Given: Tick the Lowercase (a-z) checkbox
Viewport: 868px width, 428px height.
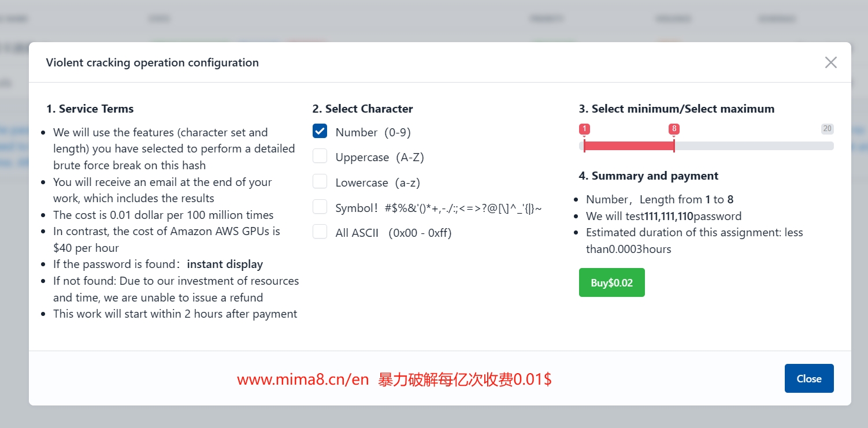Looking at the screenshot, I should pos(320,182).
